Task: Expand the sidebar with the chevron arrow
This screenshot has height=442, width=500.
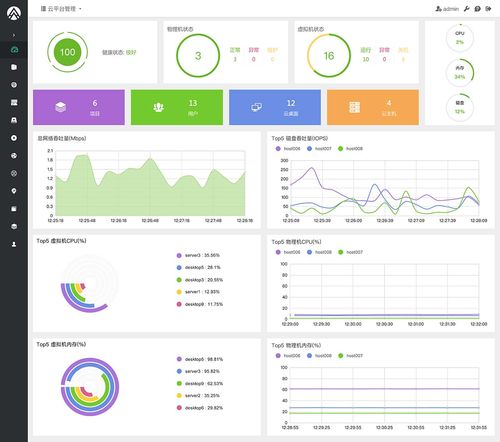Action: click(x=14, y=35)
